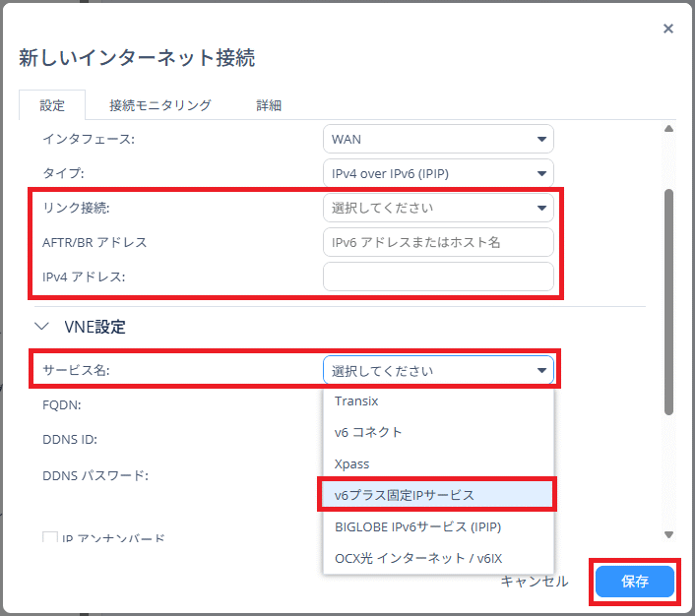The height and width of the screenshot is (616, 695).
Task: Choose Transix from the service list
Action: (356, 400)
